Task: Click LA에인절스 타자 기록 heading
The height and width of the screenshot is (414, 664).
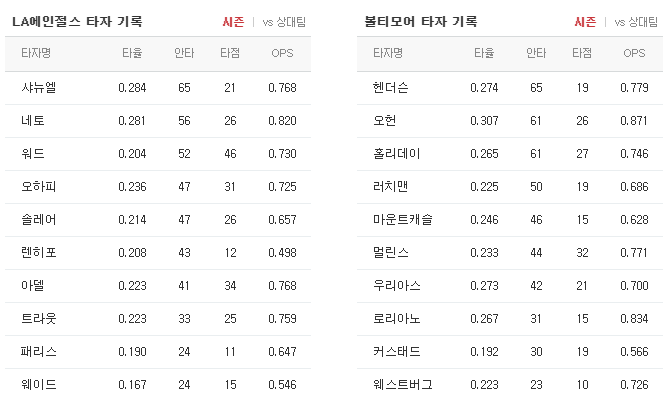Action: pos(77,22)
